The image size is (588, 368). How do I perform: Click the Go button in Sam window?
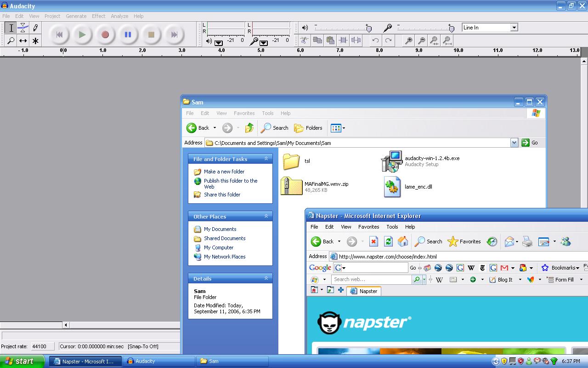[530, 143]
